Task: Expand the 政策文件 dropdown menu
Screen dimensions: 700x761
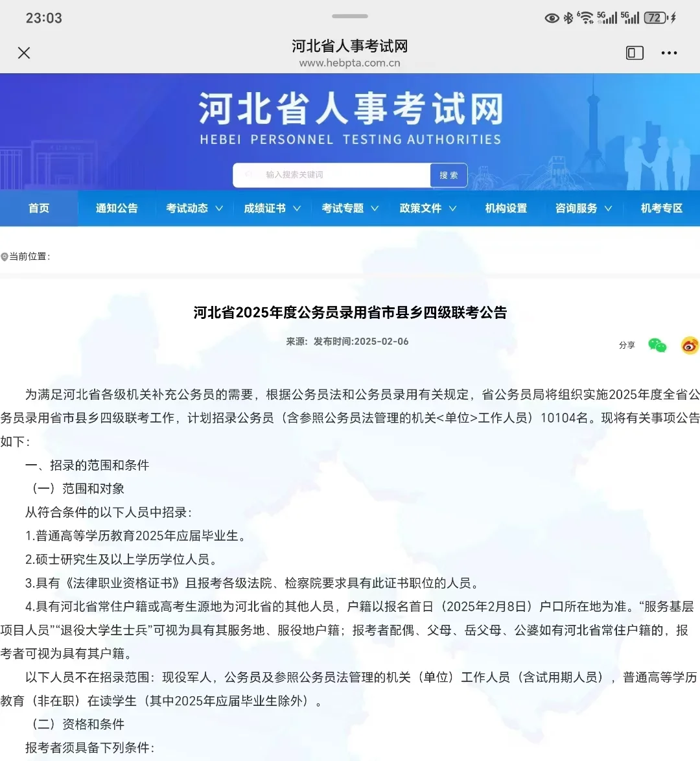Action: 428,208
